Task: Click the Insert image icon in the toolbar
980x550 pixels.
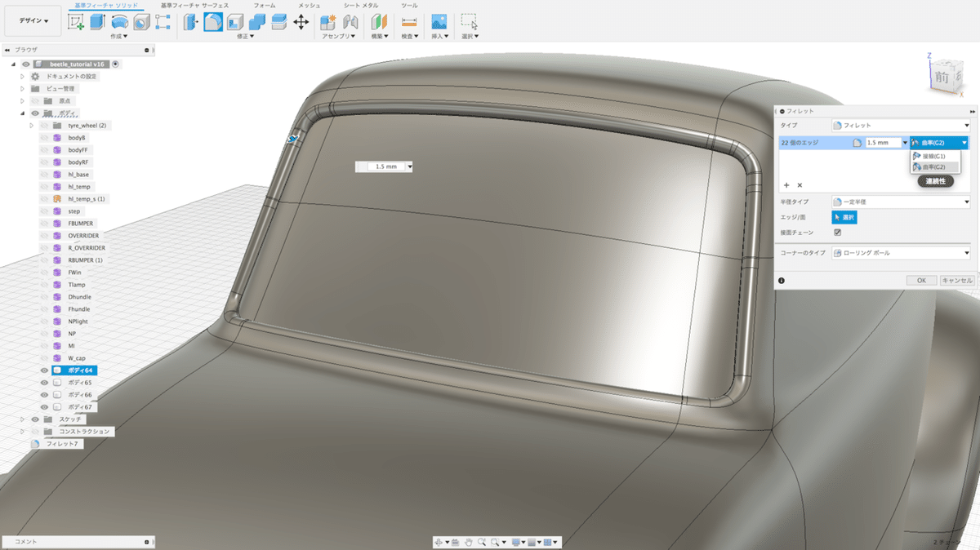Action: pos(439,22)
